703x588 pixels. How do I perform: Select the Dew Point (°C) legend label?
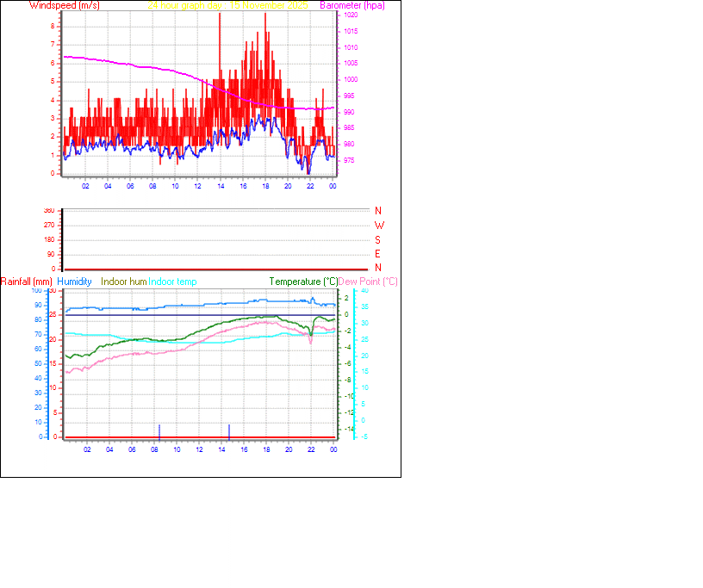[x=369, y=282]
